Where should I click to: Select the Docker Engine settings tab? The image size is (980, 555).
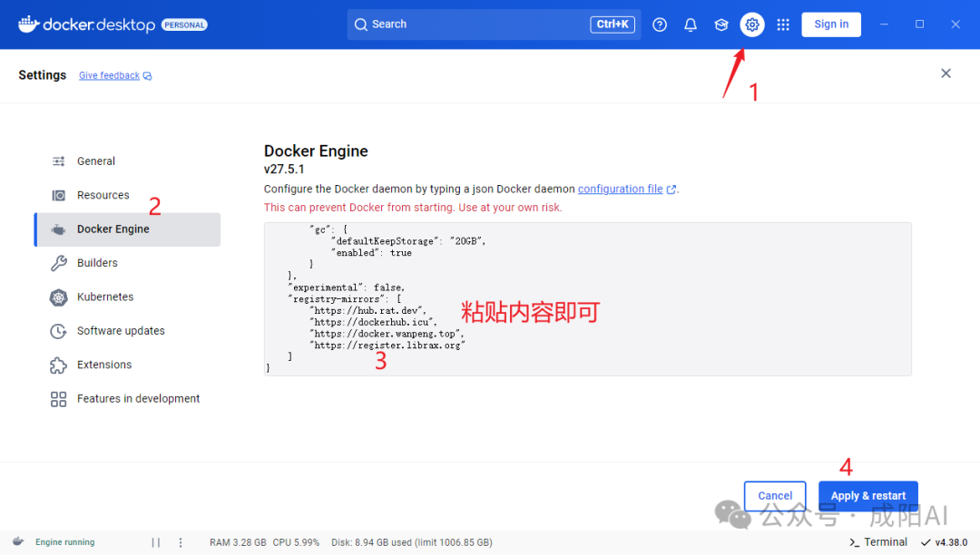(x=128, y=229)
